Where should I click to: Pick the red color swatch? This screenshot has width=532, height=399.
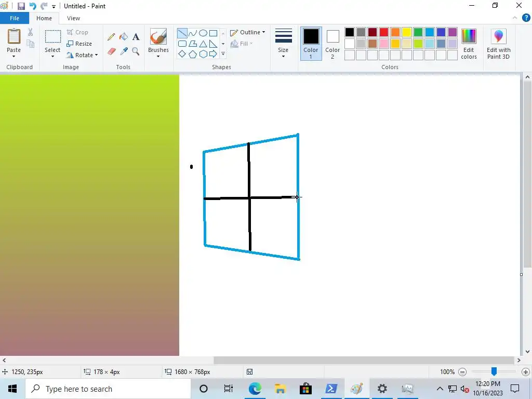384,32
